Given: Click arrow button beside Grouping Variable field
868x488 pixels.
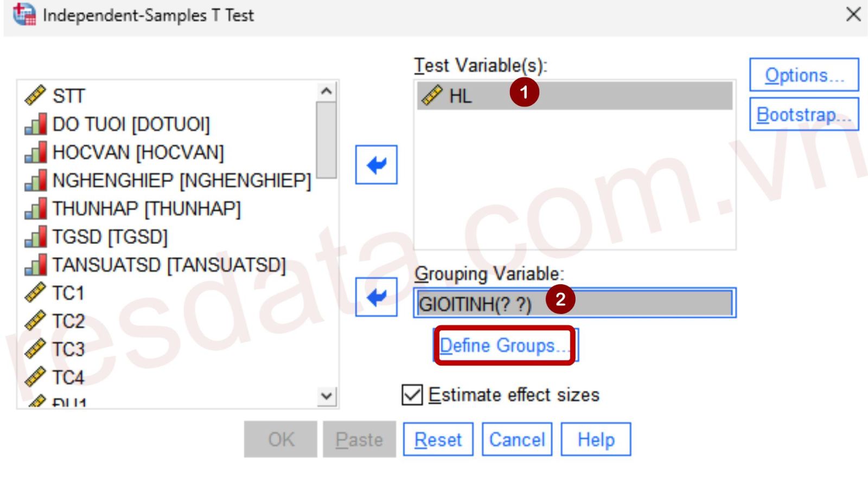Looking at the screenshot, I should 376,297.
